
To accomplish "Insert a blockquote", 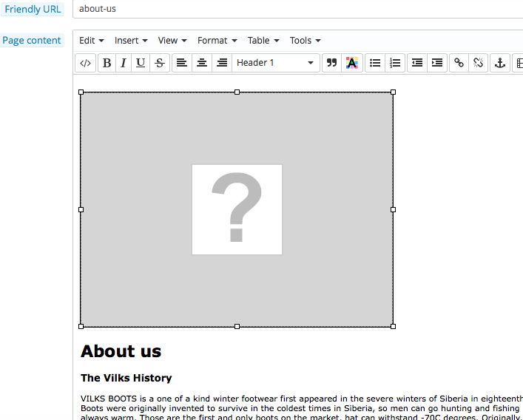I will 331,63.
